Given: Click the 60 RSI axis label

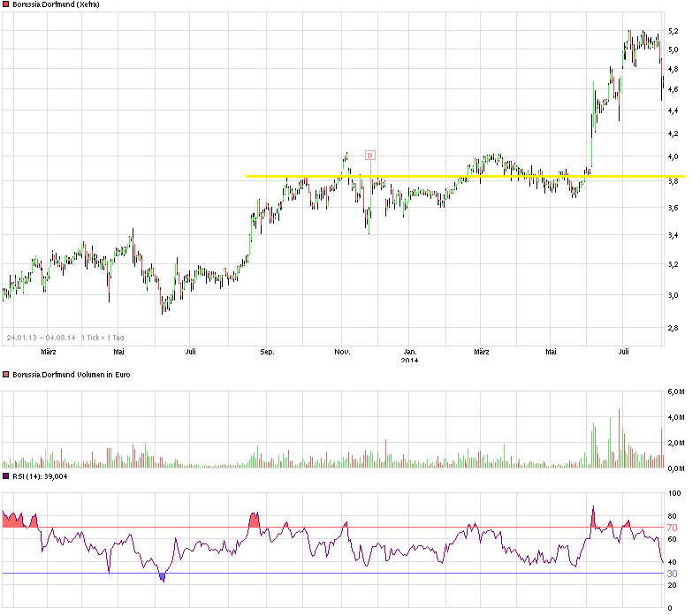Looking at the screenshot, I should (x=672, y=539).
